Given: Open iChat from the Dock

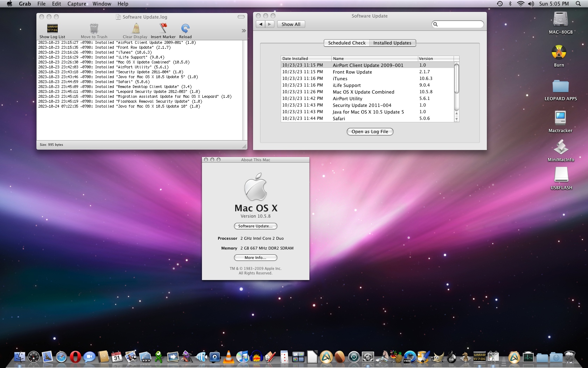Looking at the screenshot, I should [89, 357].
